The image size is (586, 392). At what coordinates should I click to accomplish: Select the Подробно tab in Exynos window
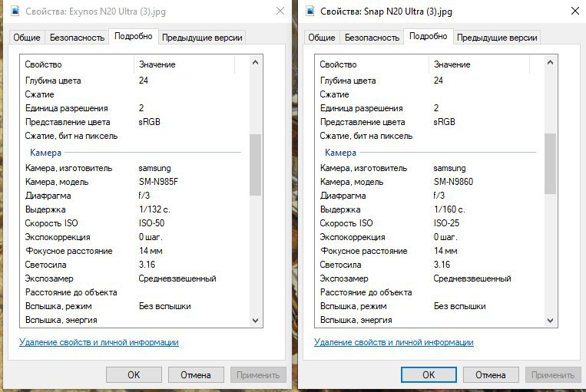pyautogui.click(x=134, y=36)
